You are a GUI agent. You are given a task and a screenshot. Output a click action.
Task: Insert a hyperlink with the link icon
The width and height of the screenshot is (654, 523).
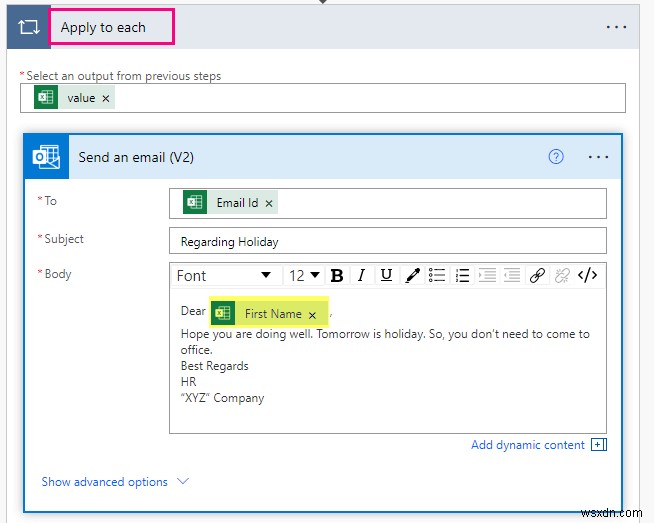click(537, 276)
